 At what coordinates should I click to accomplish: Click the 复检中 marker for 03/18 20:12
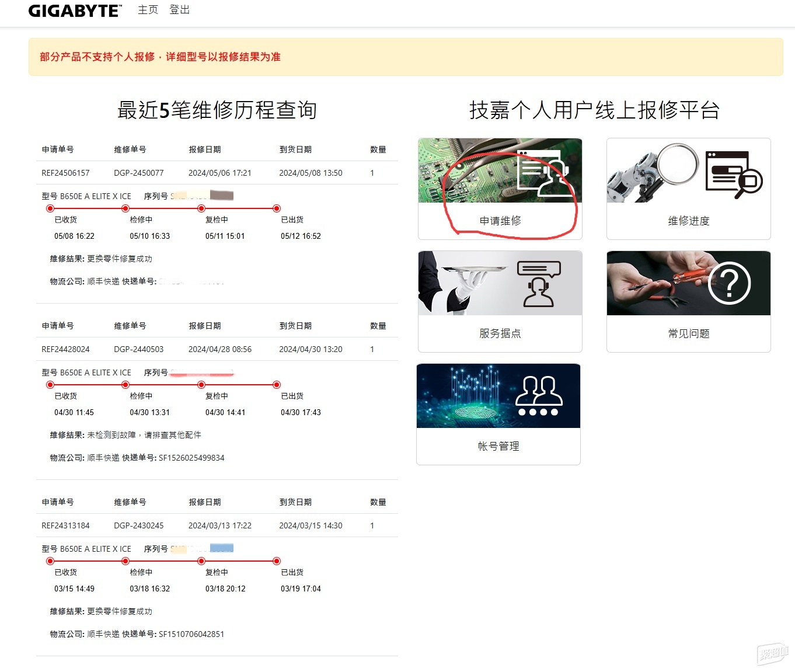click(x=201, y=561)
